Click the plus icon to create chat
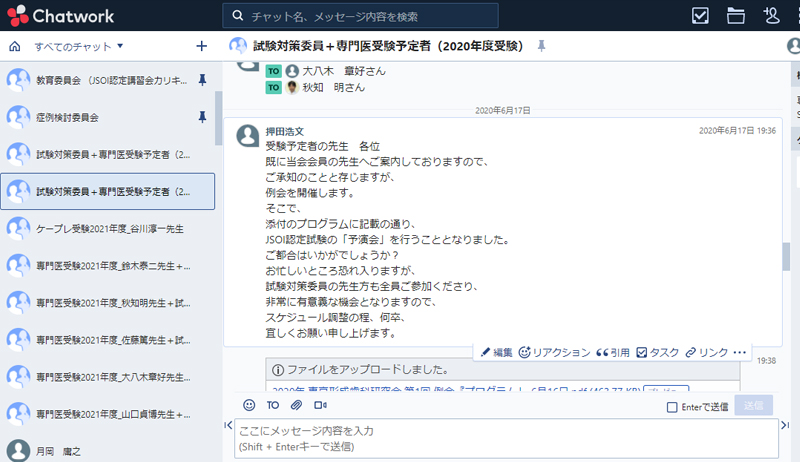This screenshot has width=800, height=462. point(201,46)
